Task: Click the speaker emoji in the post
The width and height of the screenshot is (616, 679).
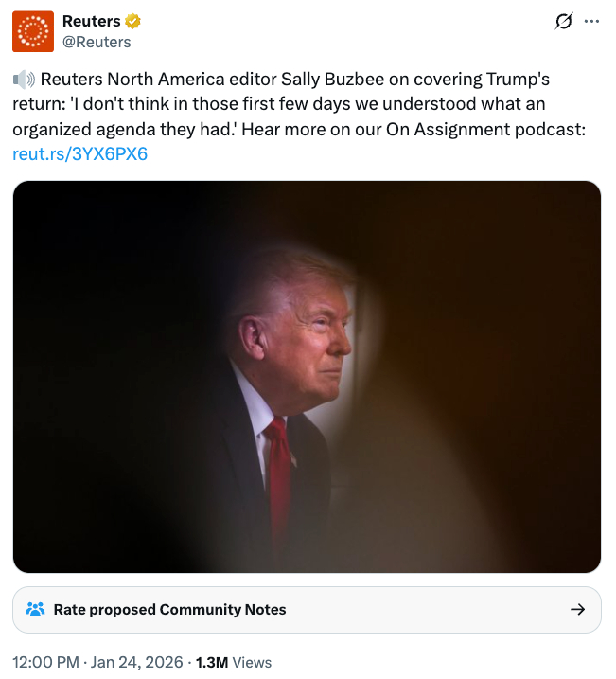Action: 25,80
